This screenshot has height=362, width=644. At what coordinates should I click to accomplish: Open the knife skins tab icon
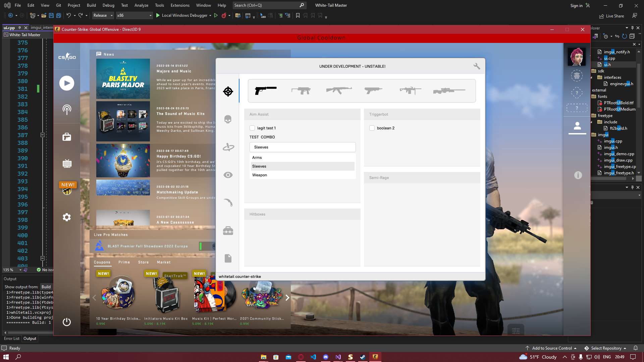tap(228, 202)
